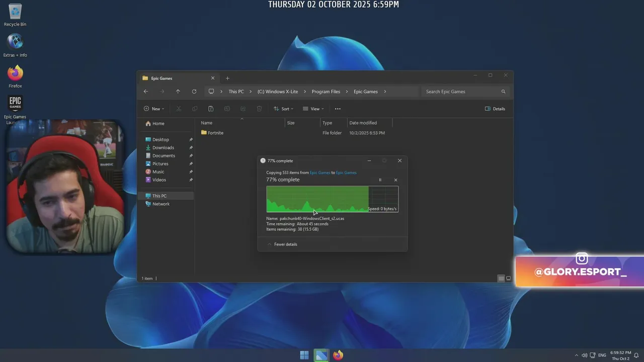Click the Copy toolbar icon
The height and width of the screenshot is (362, 644).
tap(195, 109)
